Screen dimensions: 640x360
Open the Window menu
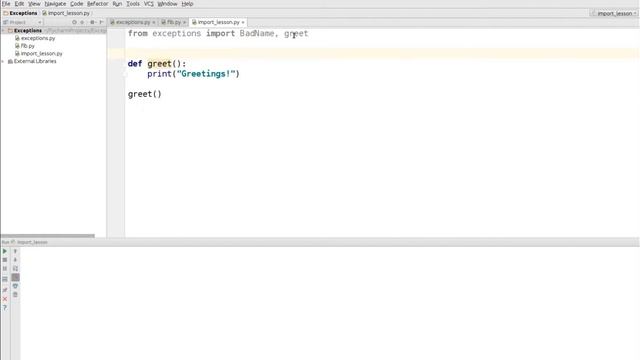tap(167, 4)
